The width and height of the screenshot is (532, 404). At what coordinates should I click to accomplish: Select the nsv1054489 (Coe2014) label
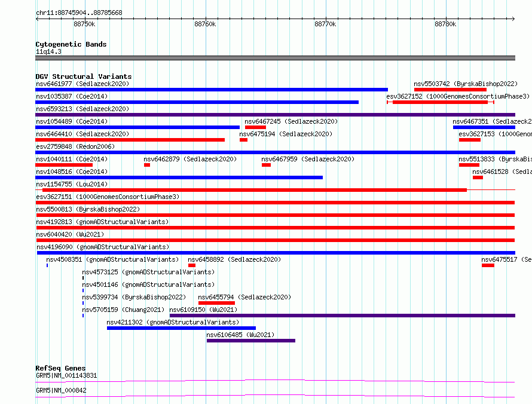(72, 121)
